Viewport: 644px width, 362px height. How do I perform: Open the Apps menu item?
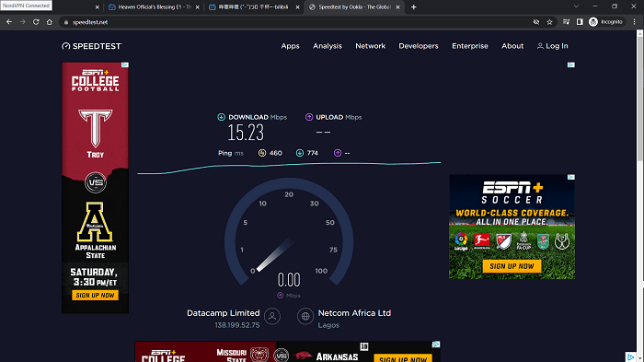[x=290, y=46]
